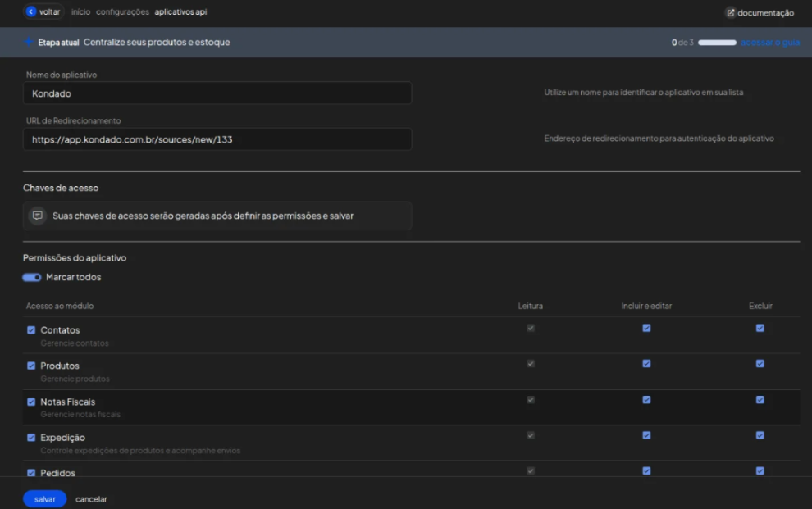Open the documentação link
The width and height of the screenshot is (812, 509).
pyautogui.click(x=760, y=13)
